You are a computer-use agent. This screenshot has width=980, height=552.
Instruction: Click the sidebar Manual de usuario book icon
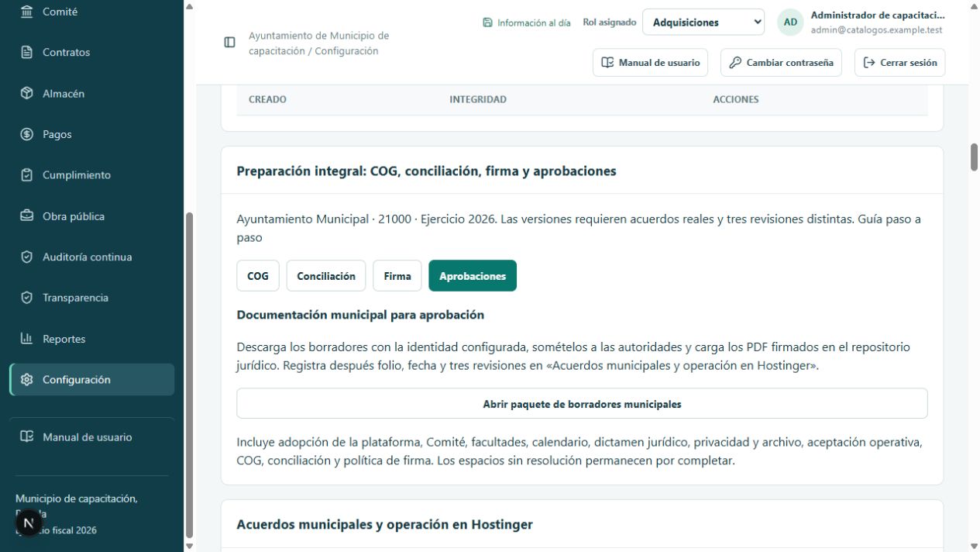[x=27, y=437]
